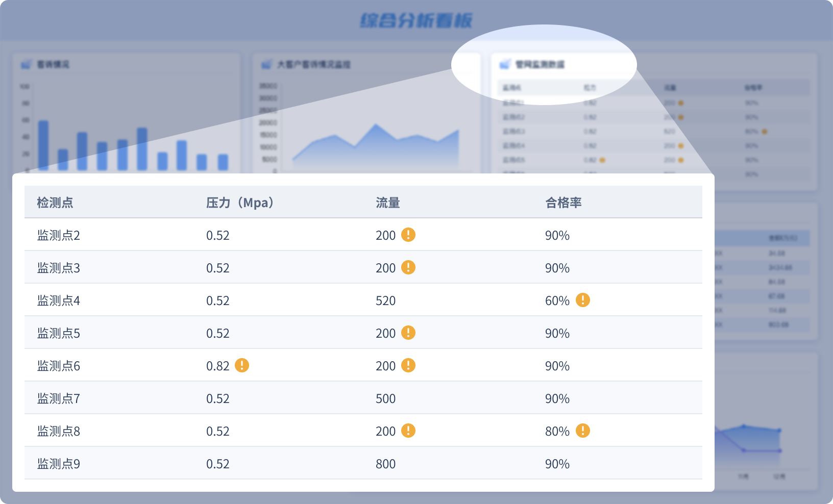Click the flow warning icon for 监测点5
This screenshot has width=833, height=504.
point(408,333)
